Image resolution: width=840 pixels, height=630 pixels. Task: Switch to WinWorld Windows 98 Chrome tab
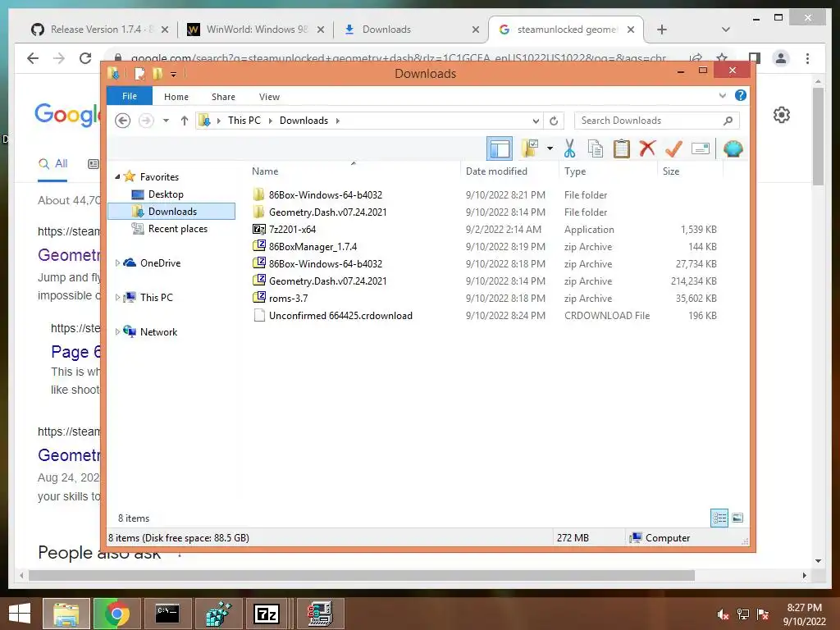click(x=255, y=30)
